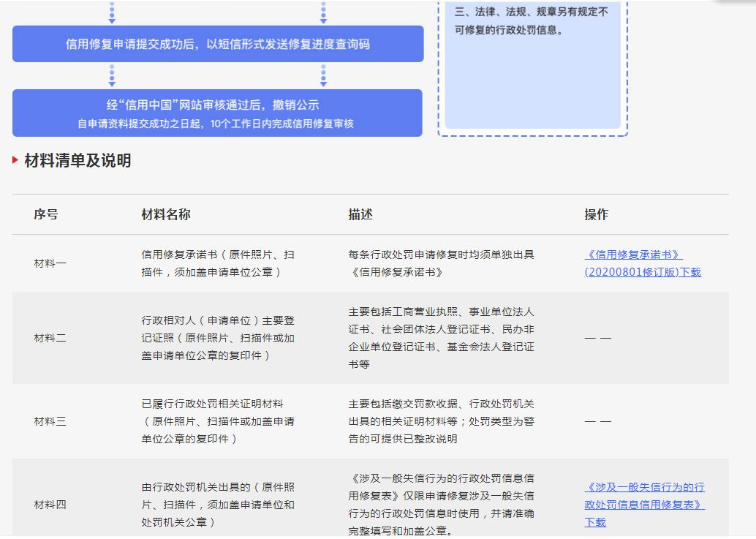Click the 行政相对人（申请单位）主要登记证照 name cell
The height and width of the screenshot is (539, 756).
coord(218,338)
